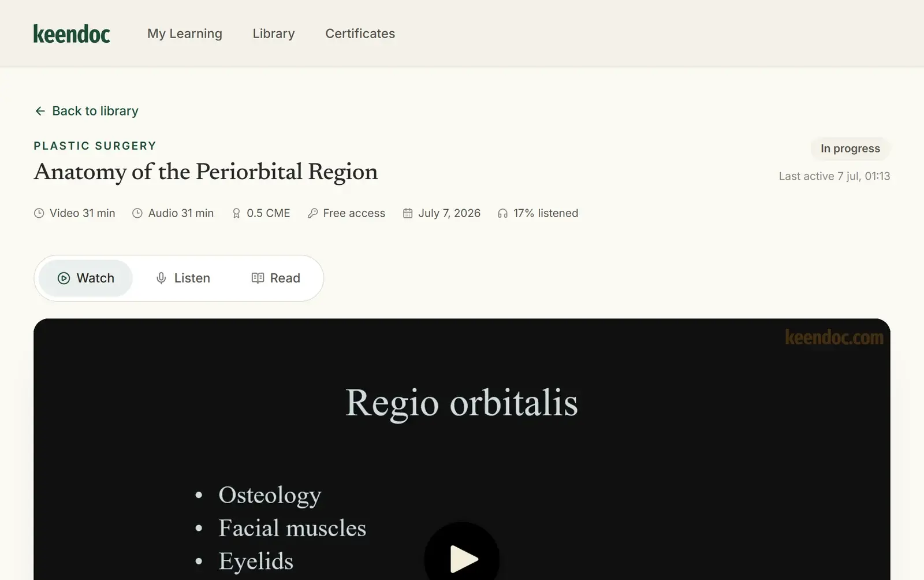Open My Learning page
The width and height of the screenshot is (924, 580).
[185, 34]
